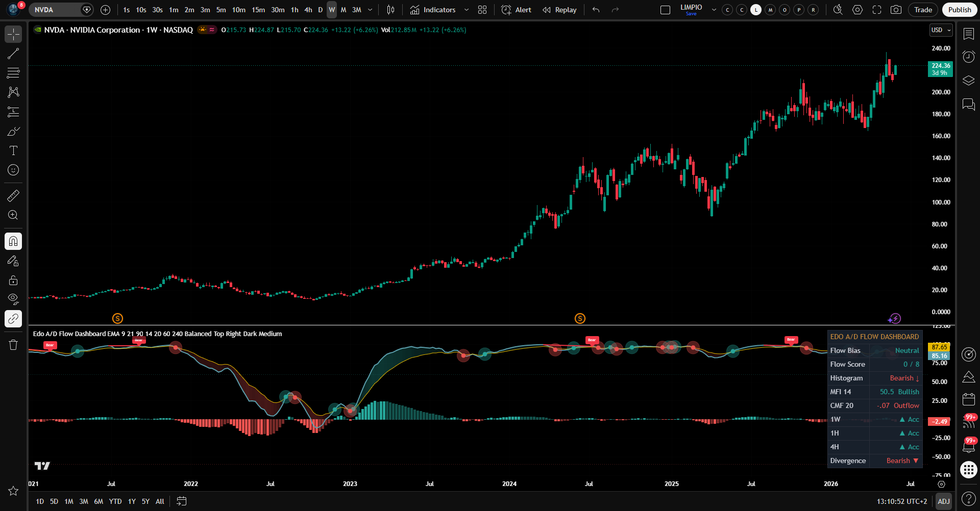The height and width of the screenshot is (511, 980).
Task: Open the emoji and icons picker
Action: click(x=13, y=170)
